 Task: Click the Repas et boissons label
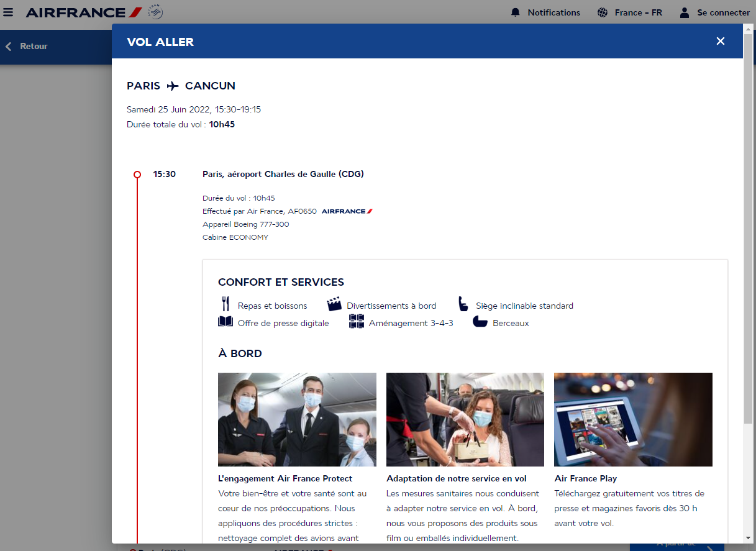click(x=273, y=306)
